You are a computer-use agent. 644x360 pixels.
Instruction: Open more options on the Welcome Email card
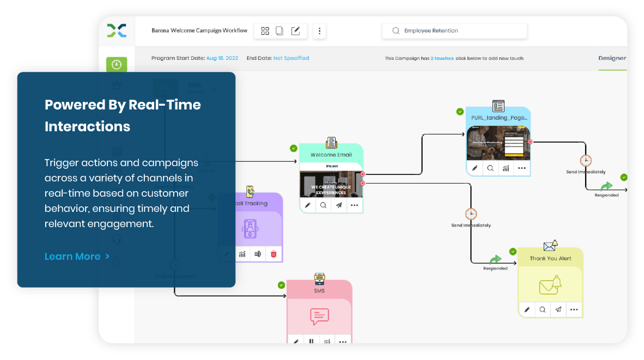coord(355,205)
